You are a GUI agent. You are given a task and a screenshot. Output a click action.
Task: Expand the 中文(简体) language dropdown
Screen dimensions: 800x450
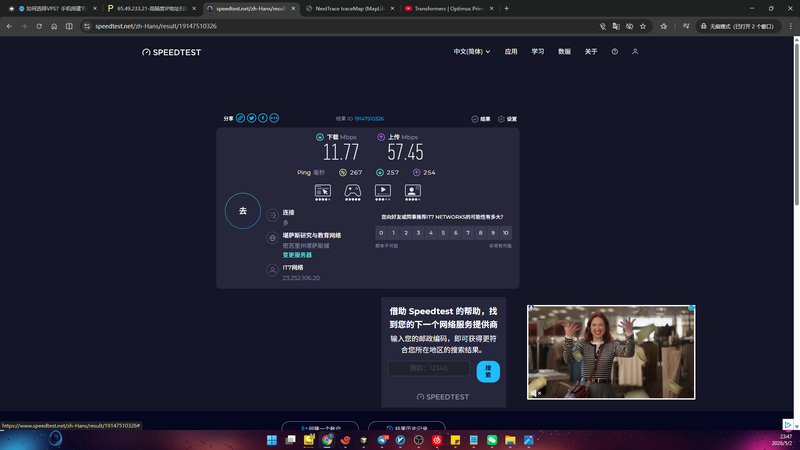click(x=472, y=52)
